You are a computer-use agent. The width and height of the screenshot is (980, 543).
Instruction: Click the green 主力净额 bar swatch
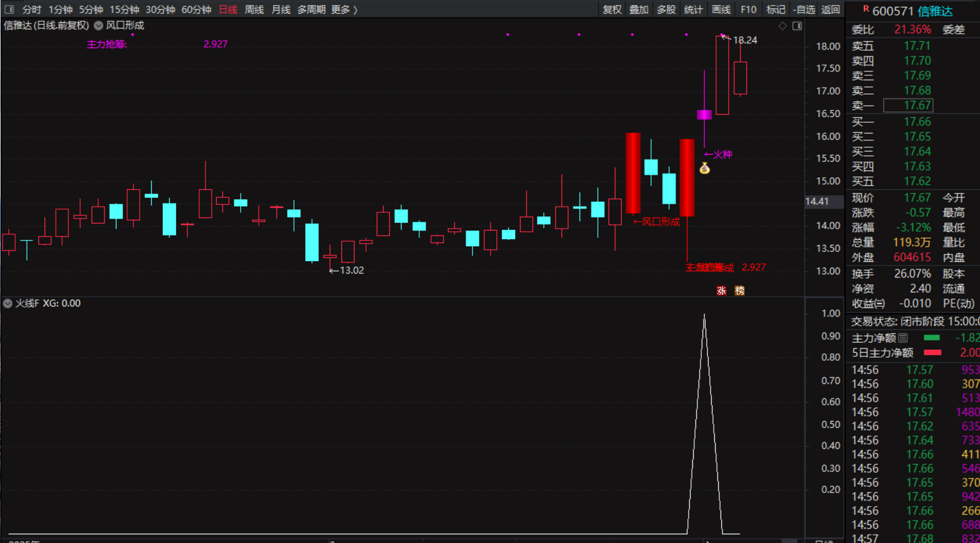coord(932,338)
